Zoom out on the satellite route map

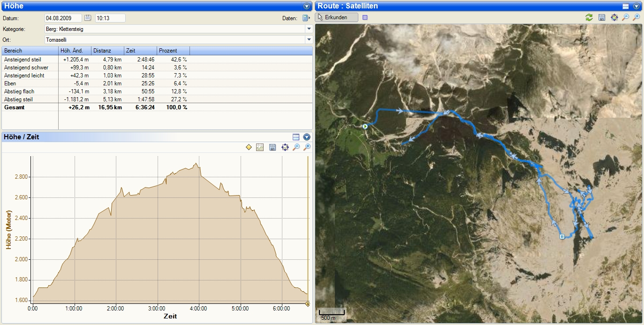[x=625, y=17]
